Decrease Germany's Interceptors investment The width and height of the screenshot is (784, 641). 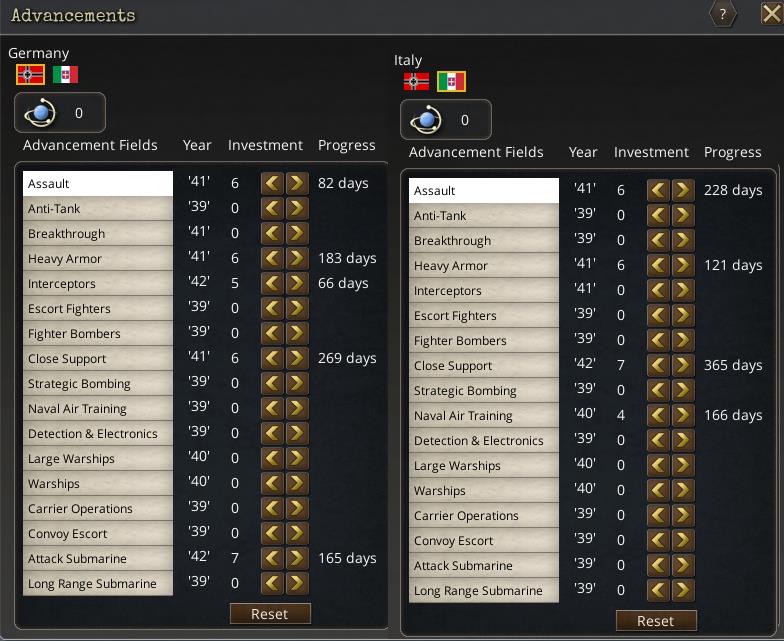tap(272, 283)
